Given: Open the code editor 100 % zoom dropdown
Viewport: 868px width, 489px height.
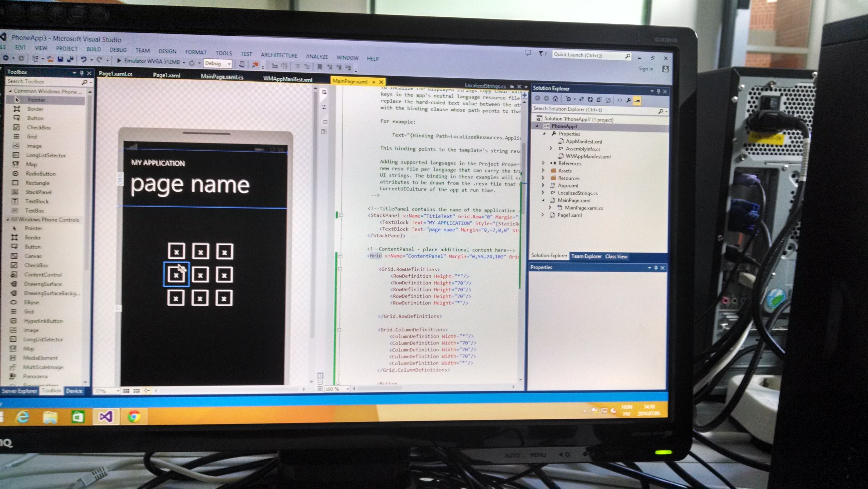Looking at the screenshot, I should click(x=347, y=389).
